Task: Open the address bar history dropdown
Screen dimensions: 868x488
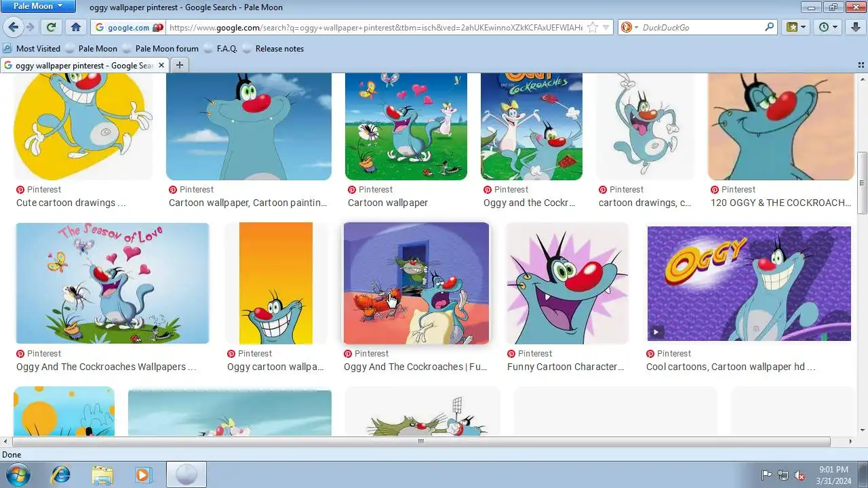Action: [606, 28]
